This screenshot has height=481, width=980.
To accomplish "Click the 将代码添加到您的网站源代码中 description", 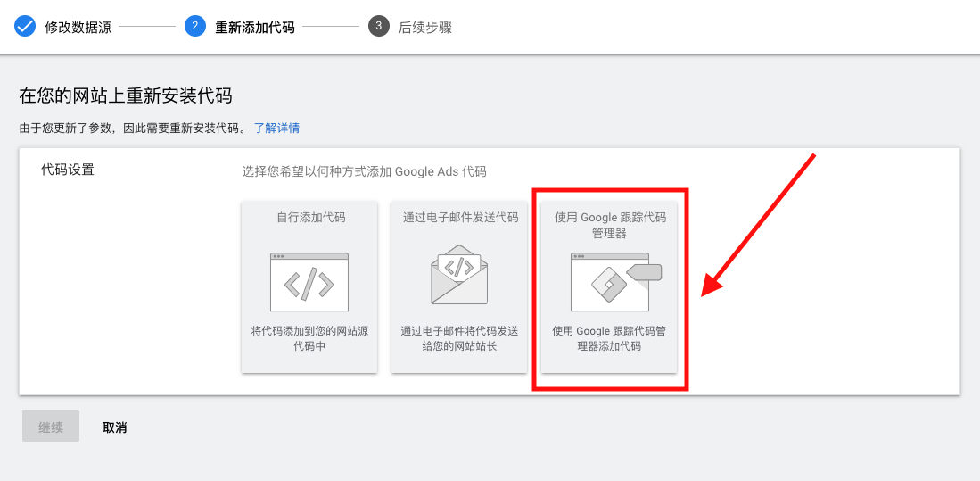I will [x=309, y=338].
